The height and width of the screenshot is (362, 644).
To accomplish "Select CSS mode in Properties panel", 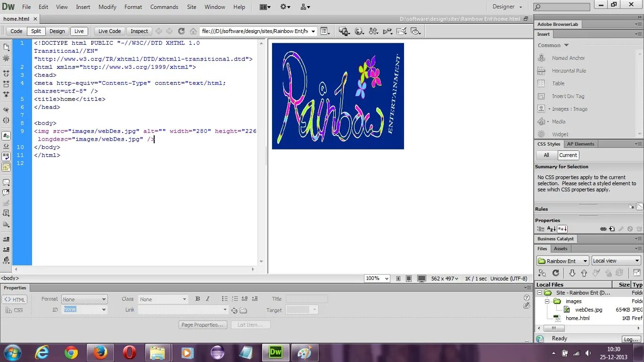I will pyautogui.click(x=15, y=310).
